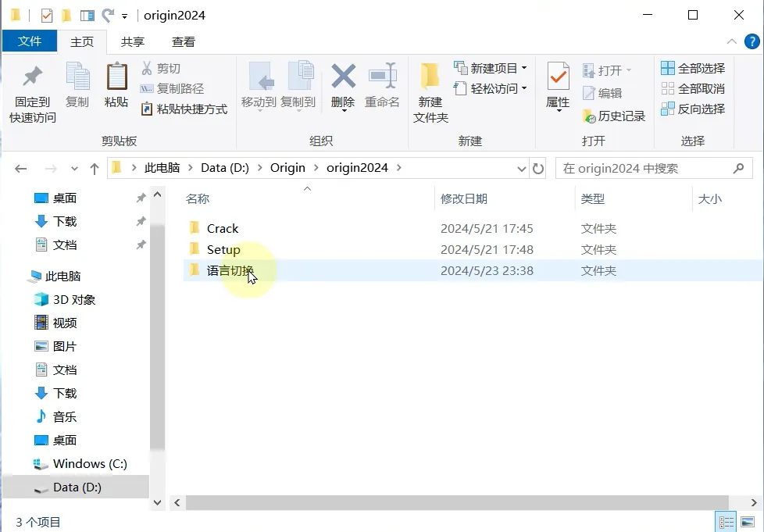Click Select all in ribbon

click(693, 68)
